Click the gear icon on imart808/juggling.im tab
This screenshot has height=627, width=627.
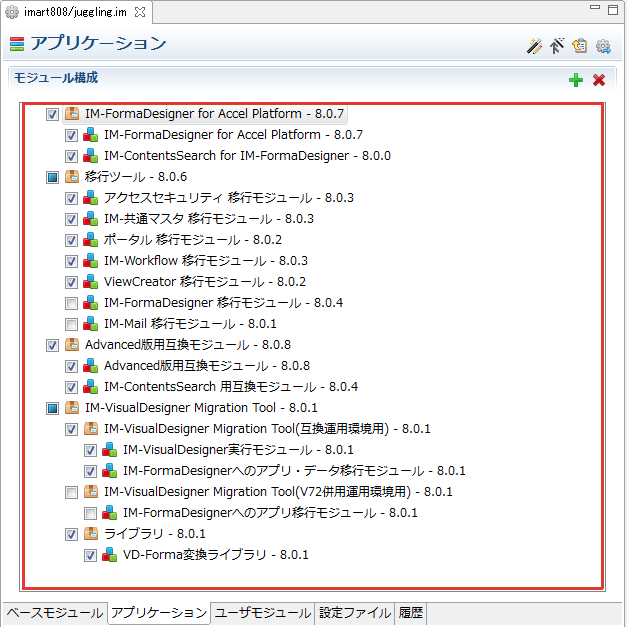click(x=12, y=12)
